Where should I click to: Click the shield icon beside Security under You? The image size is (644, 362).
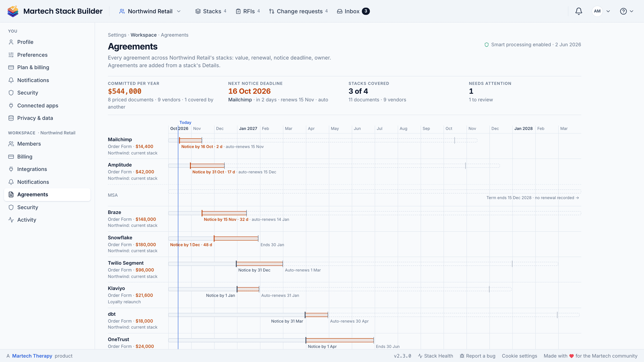11,93
